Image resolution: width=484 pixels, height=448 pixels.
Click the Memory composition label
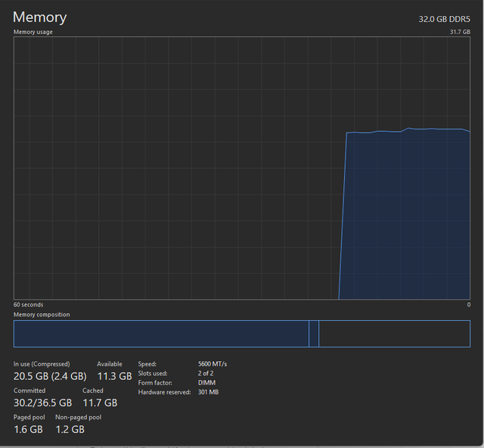(x=42, y=315)
